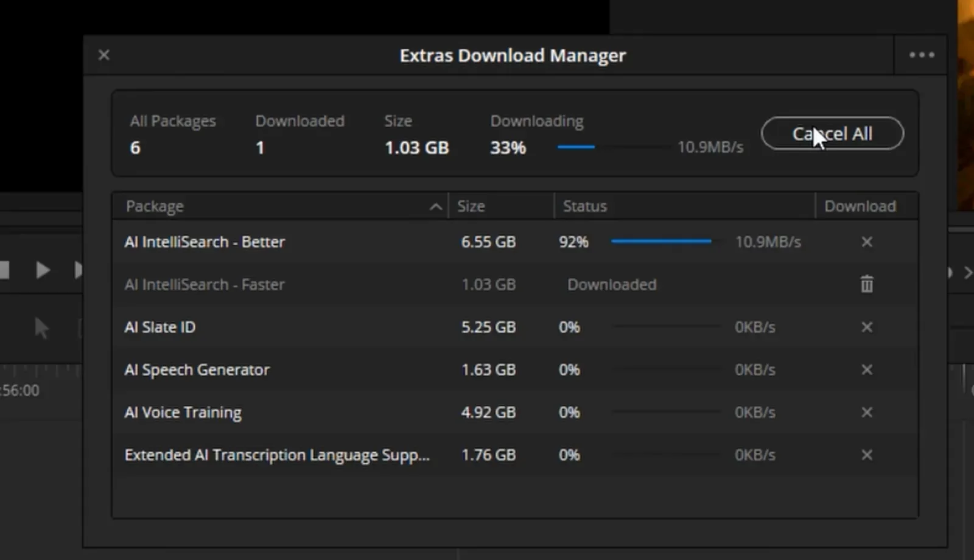Select Extended AI Transcription Language Supp... row
The width and height of the screenshot is (974, 560).
(x=515, y=455)
